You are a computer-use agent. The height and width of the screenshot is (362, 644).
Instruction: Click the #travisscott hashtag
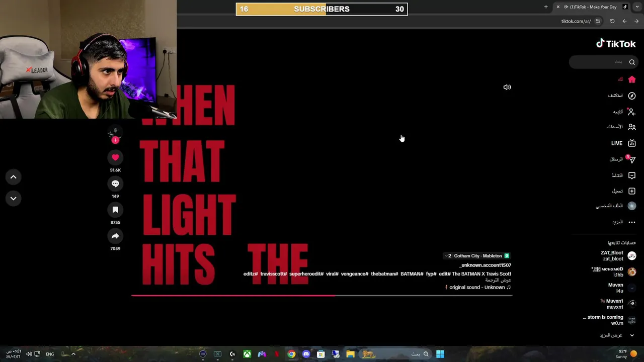[x=273, y=274]
